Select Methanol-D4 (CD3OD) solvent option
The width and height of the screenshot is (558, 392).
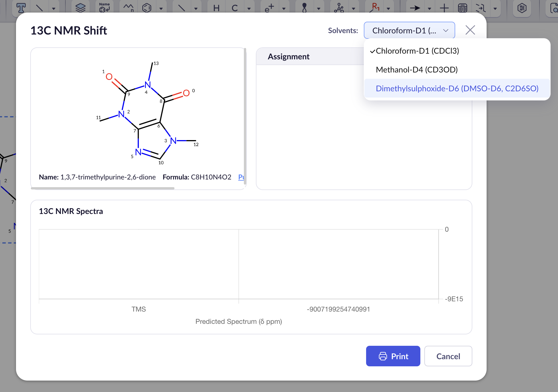pos(417,70)
